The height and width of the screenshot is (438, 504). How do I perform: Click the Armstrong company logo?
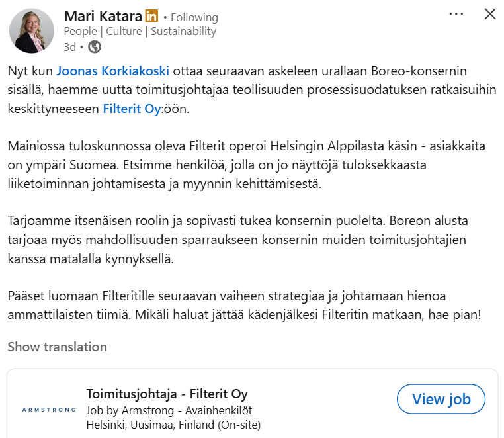(x=49, y=410)
